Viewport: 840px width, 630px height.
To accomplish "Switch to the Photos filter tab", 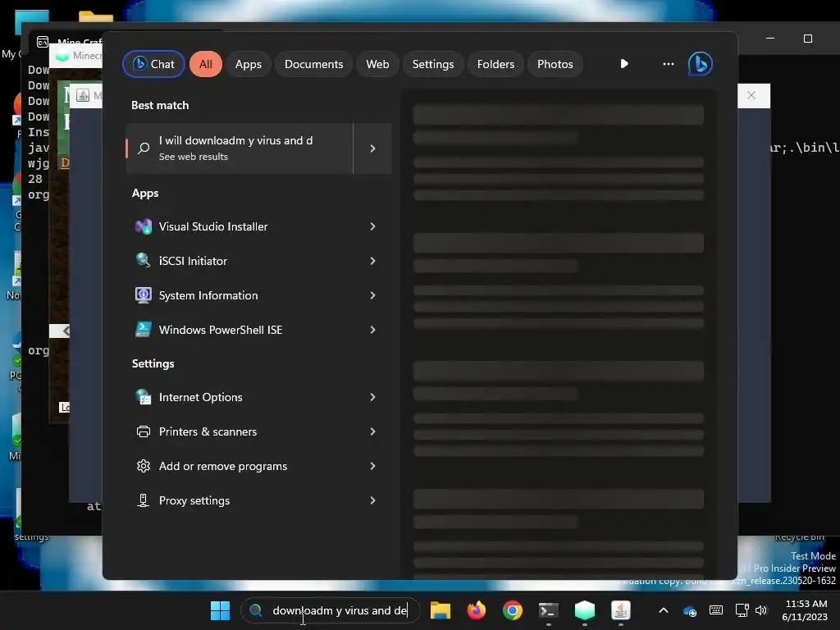I will point(555,64).
